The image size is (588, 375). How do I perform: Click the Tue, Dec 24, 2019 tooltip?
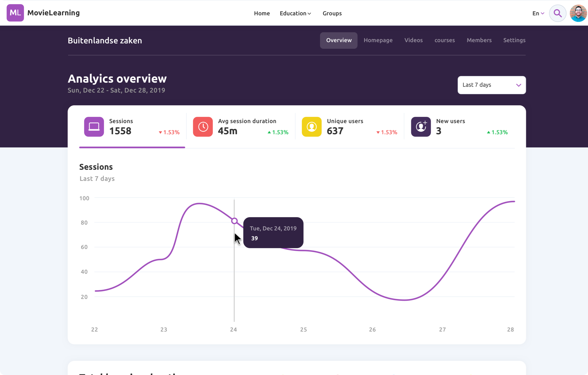point(273,233)
